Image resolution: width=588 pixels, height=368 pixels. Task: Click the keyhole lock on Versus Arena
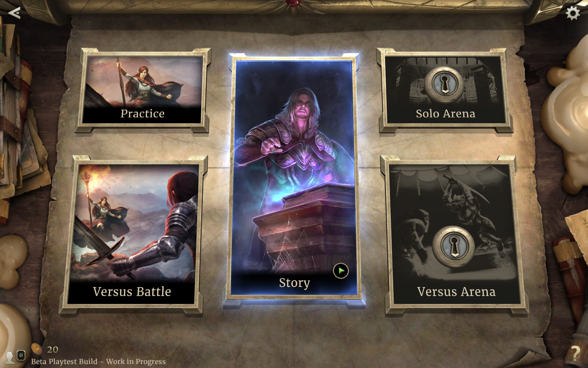[x=454, y=247]
